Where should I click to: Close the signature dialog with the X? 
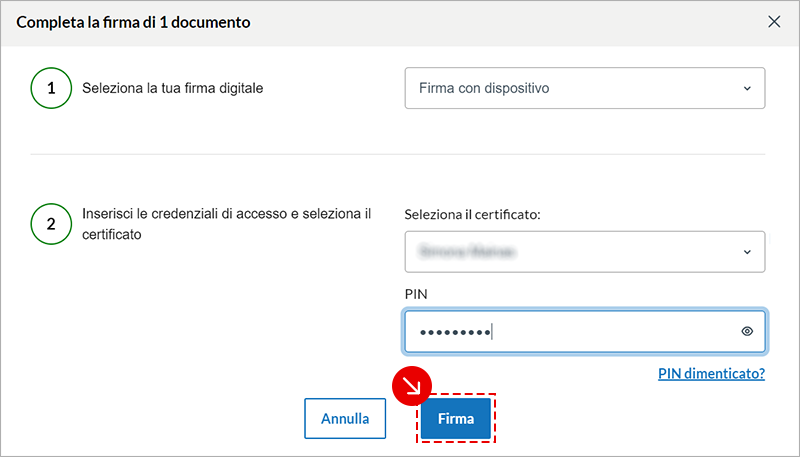coord(774,21)
